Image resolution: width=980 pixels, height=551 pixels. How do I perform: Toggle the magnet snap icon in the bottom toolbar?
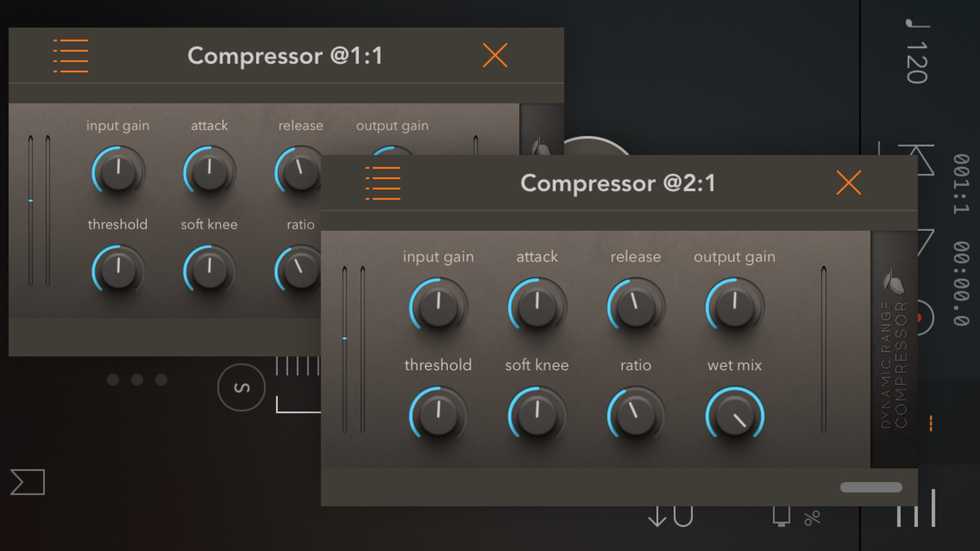(683, 517)
